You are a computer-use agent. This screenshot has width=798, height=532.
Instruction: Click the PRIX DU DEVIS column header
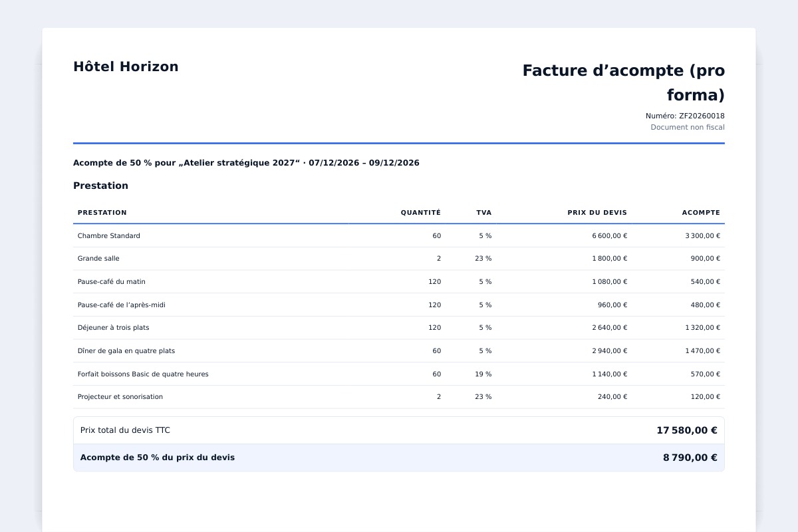[597, 213]
